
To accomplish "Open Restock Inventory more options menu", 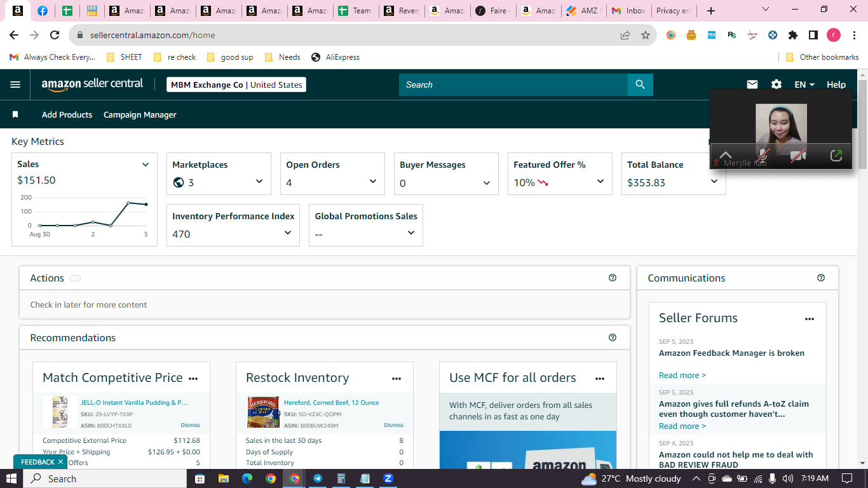I will [x=397, y=379].
